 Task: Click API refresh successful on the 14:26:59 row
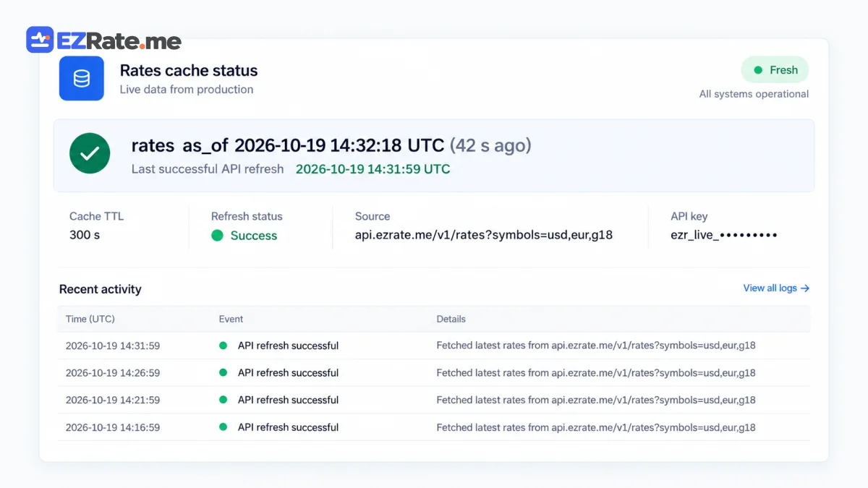[x=288, y=373]
